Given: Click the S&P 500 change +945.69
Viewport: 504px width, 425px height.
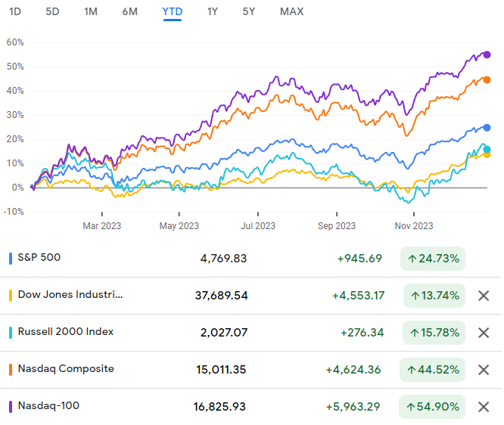Looking at the screenshot, I should click(359, 259).
